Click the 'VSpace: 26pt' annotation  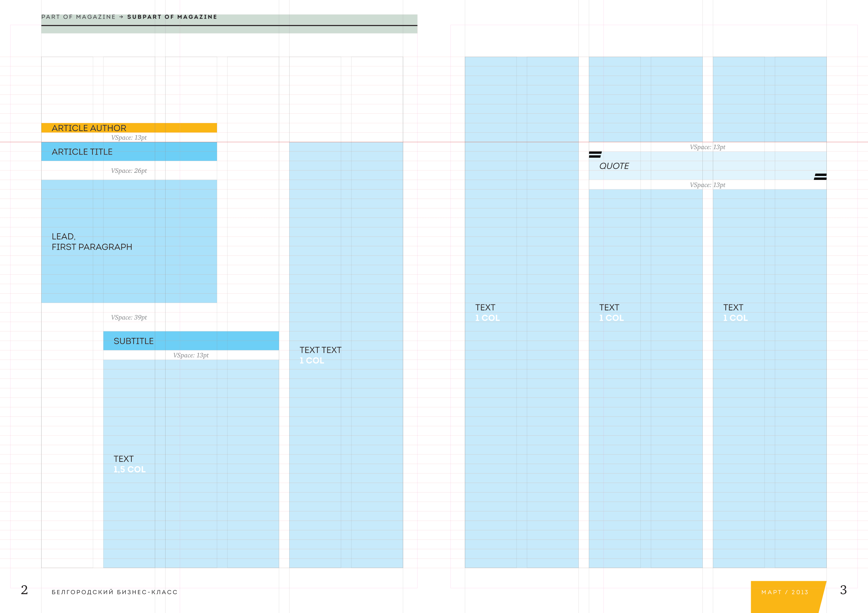click(x=129, y=171)
